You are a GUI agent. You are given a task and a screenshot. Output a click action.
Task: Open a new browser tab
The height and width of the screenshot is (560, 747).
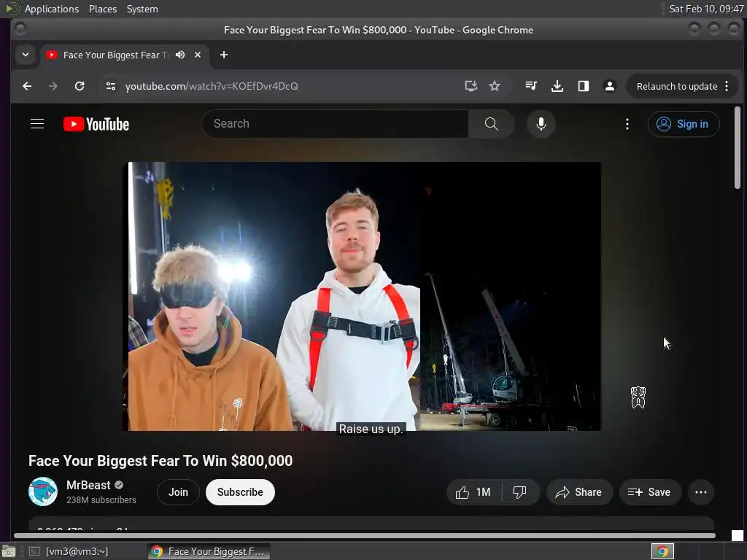pos(223,55)
